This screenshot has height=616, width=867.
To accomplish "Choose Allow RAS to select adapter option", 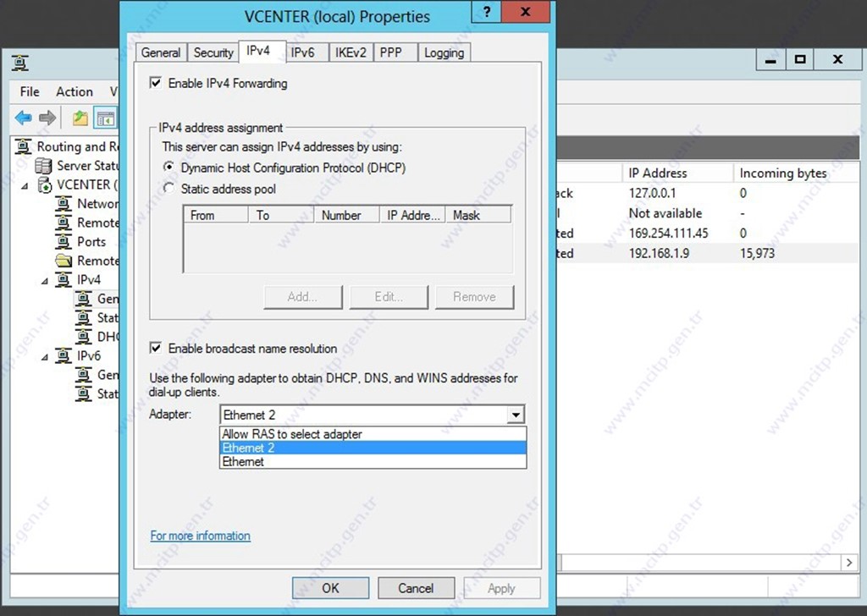I will [291, 434].
